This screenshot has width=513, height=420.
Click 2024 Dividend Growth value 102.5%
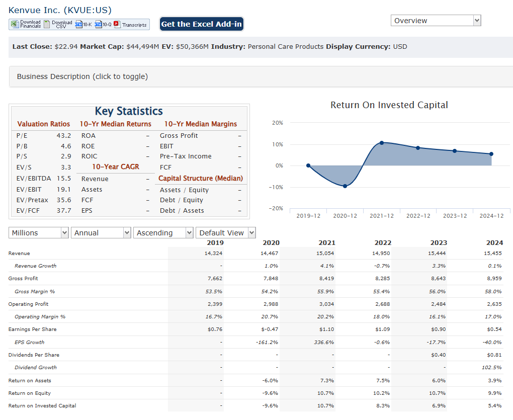point(491,368)
